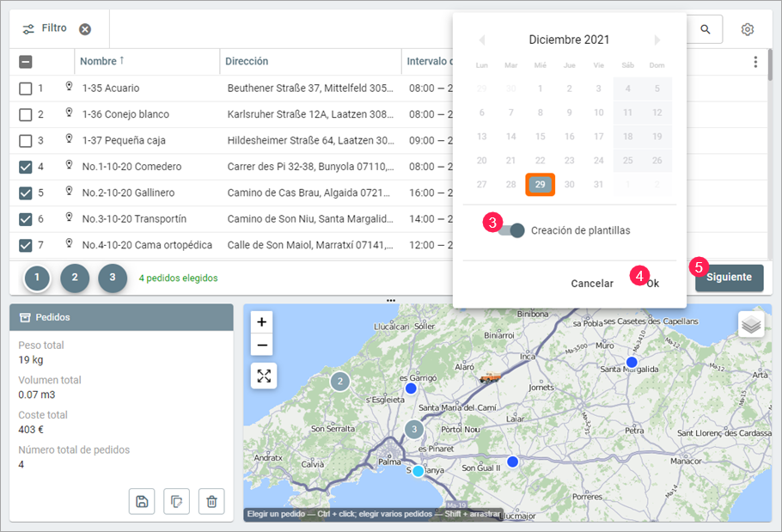Click the search magnifier icon
Screen dimensions: 782x532
coord(706,29)
